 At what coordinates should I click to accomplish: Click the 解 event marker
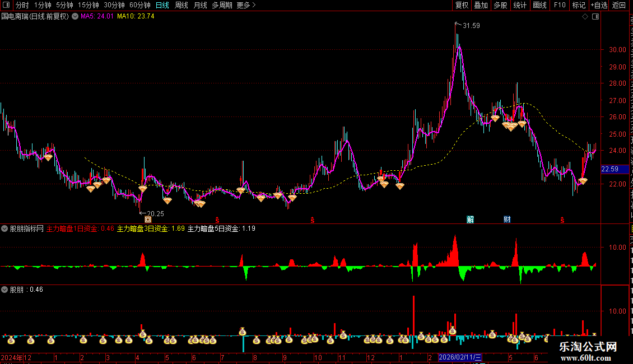[x=471, y=220]
